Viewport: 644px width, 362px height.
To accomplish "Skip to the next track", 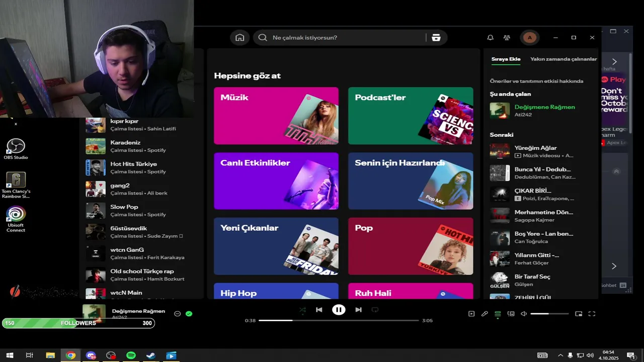I will [x=358, y=310].
